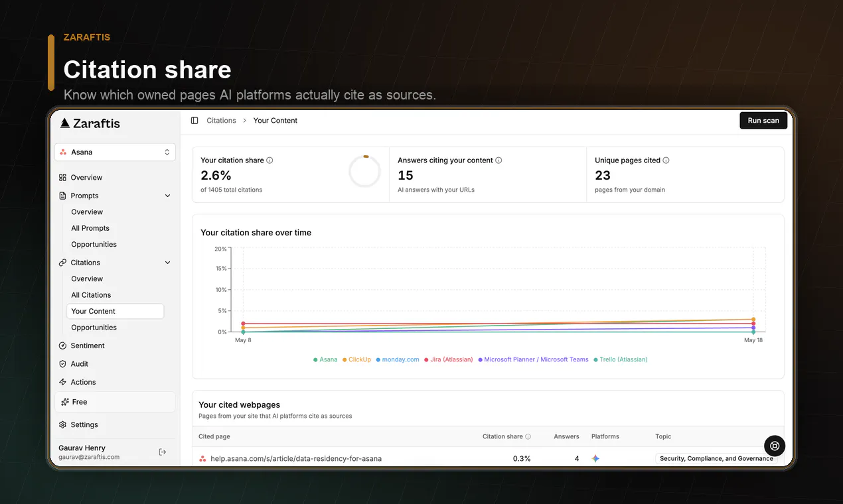Screen dimensions: 843x504
Task: Toggle the Trello (Atlassian) legend entry
Action: 620,359
